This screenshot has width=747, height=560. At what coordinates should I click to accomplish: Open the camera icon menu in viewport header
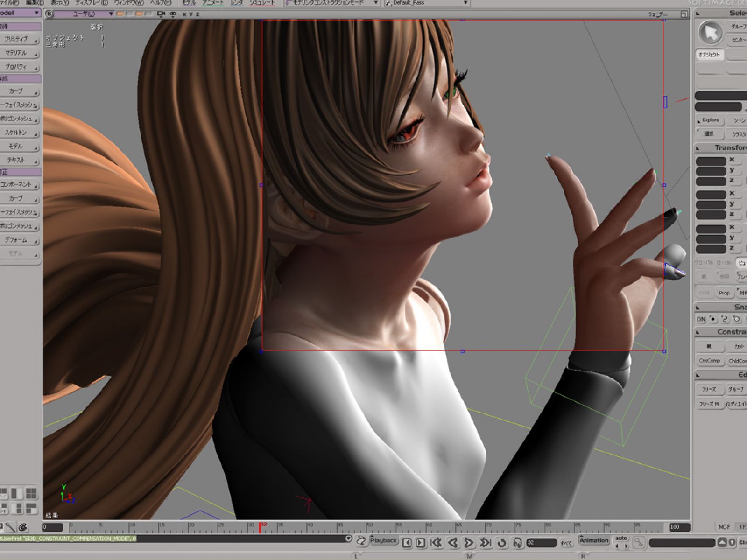coord(162,14)
